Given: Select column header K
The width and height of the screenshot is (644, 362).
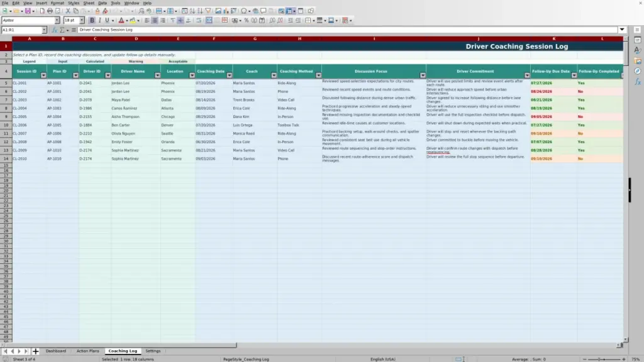Looking at the screenshot, I should 553,38.
